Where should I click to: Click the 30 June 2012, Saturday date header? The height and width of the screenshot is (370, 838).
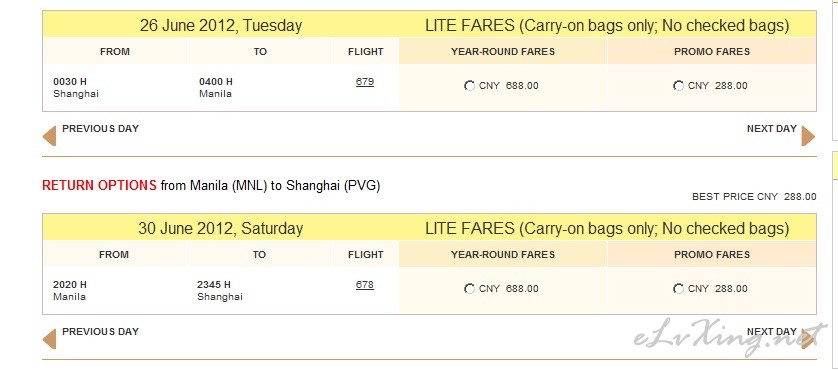click(x=221, y=228)
